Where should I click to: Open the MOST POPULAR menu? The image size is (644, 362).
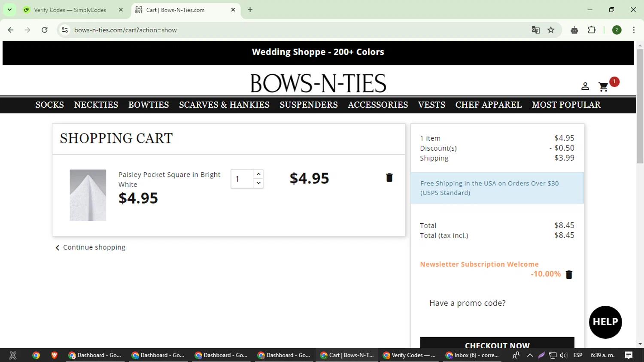(566, 105)
